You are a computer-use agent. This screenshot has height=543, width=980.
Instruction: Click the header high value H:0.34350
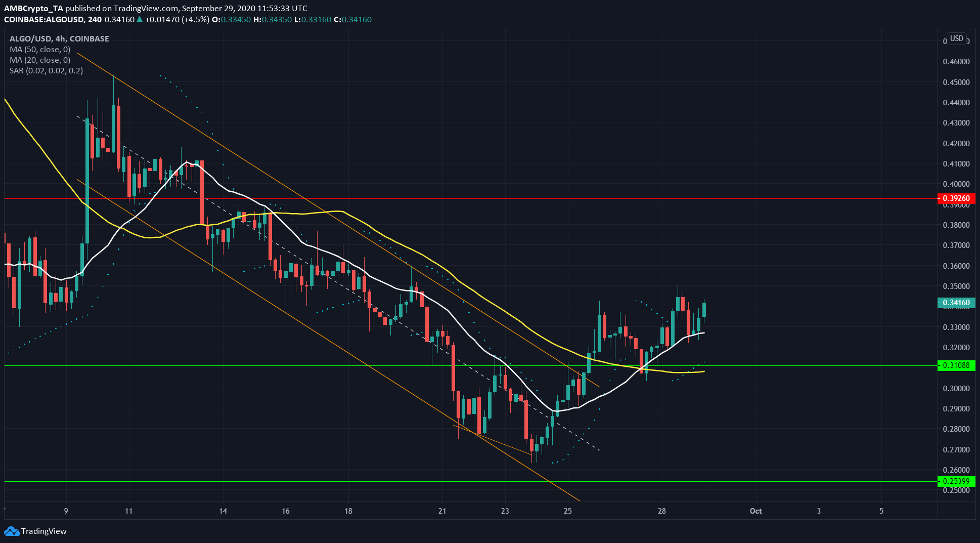pyautogui.click(x=273, y=20)
